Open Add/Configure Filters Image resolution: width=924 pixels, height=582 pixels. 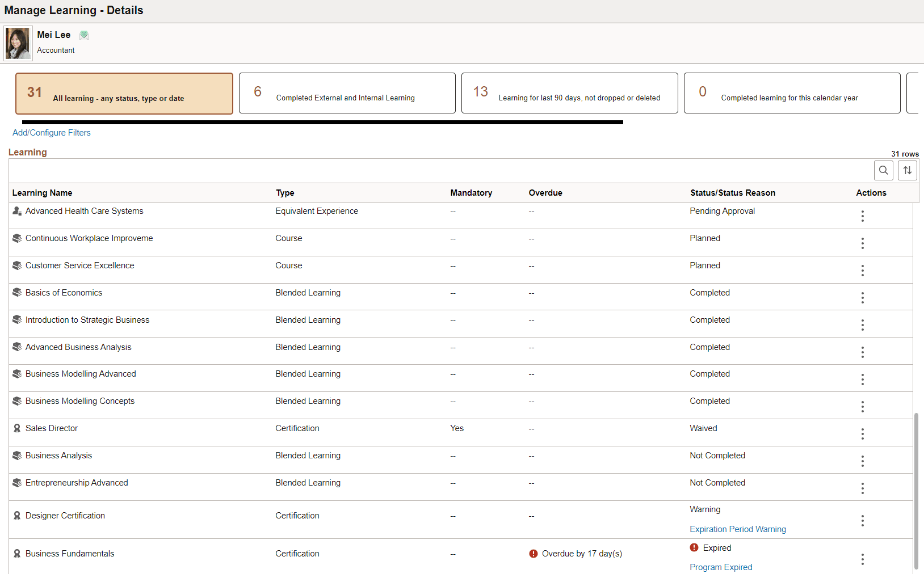[51, 132]
